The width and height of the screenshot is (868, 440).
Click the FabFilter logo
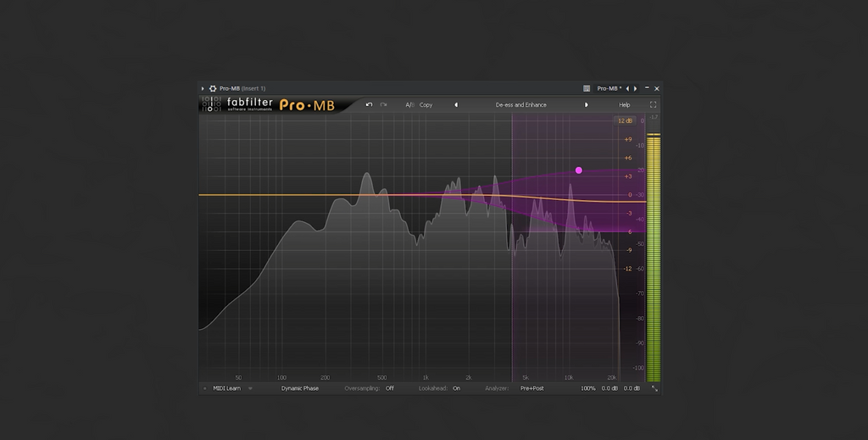(238, 104)
